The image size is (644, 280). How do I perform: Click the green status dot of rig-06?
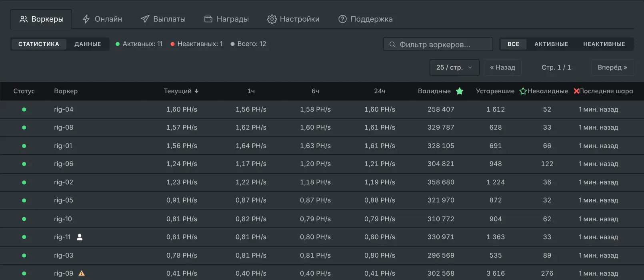pyautogui.click(x=24, y=164)
